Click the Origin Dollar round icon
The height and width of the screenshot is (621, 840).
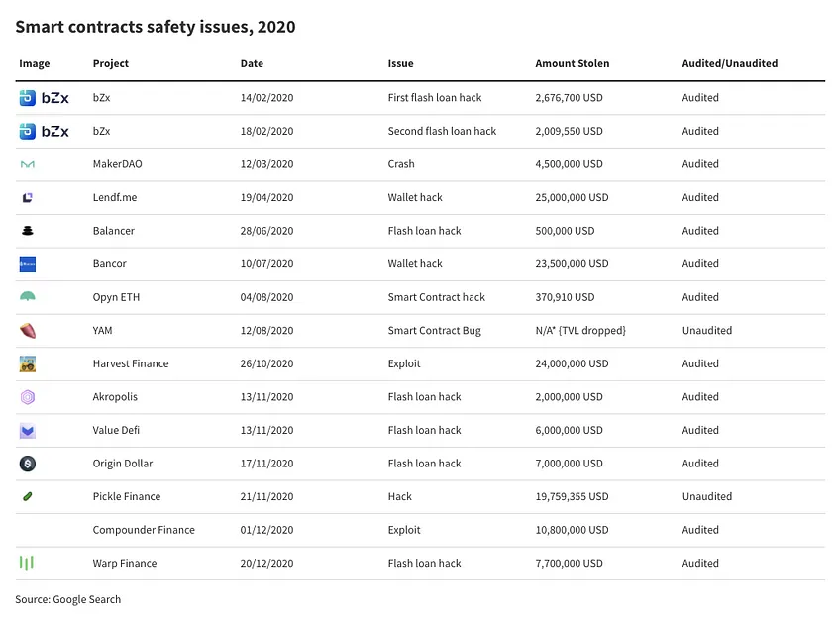[x=28, y=464]
